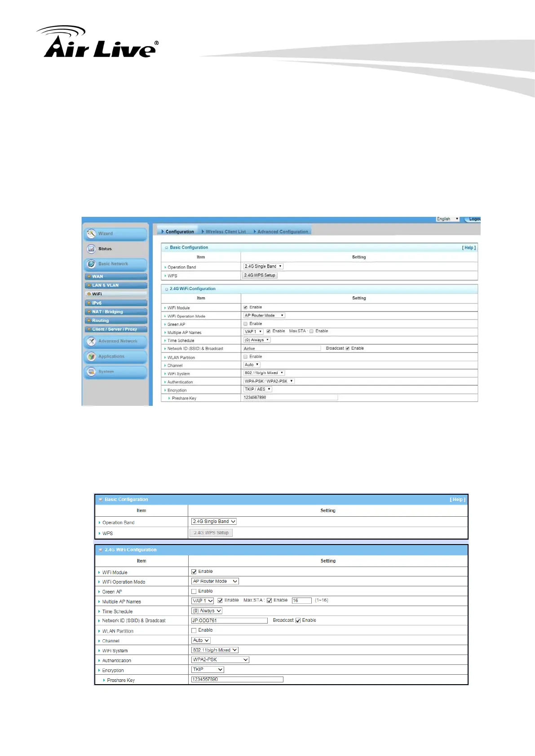Click the SSID field containing JP.ODG761

(x=229, y=620)
